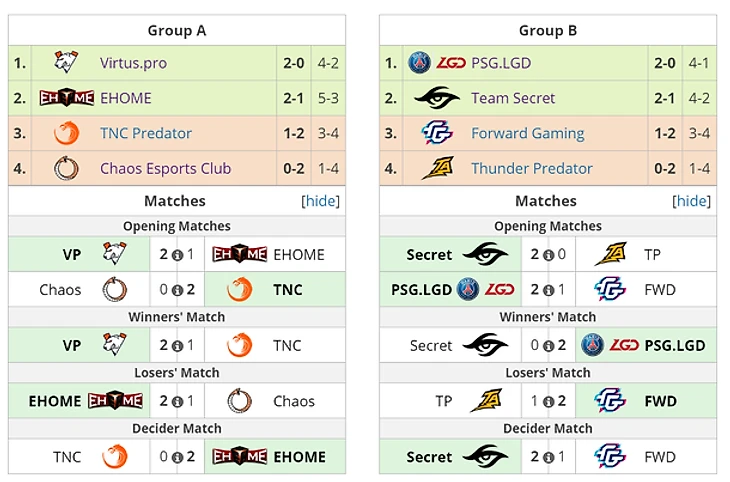Click the Virtus.pro logo in Group A standings
The height and width of the screenshot is (482, 730).
(x=66, y=62)
